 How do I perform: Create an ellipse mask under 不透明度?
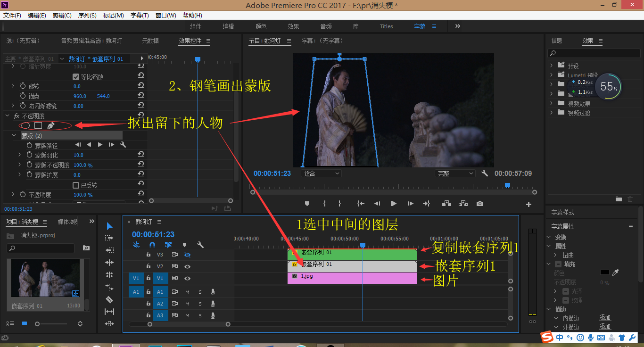pos(26,125)
